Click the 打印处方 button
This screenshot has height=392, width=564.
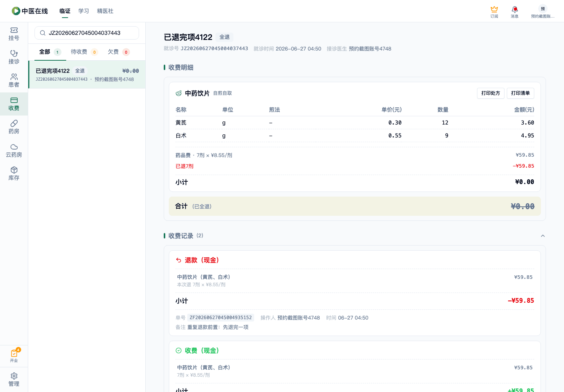(x=491, y=93)
